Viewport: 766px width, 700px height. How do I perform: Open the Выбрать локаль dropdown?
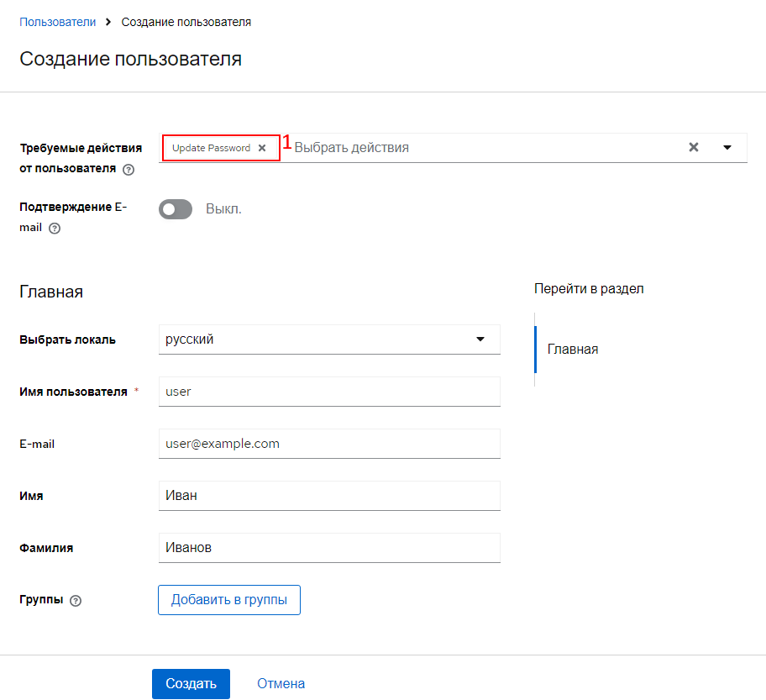pyautogui.click(x=328, y=339)
